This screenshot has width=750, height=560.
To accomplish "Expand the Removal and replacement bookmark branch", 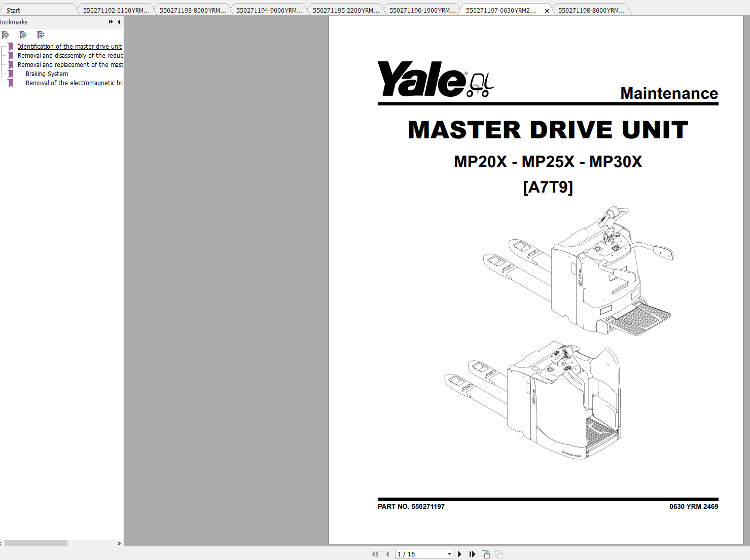I will click(x=11, y=64).
